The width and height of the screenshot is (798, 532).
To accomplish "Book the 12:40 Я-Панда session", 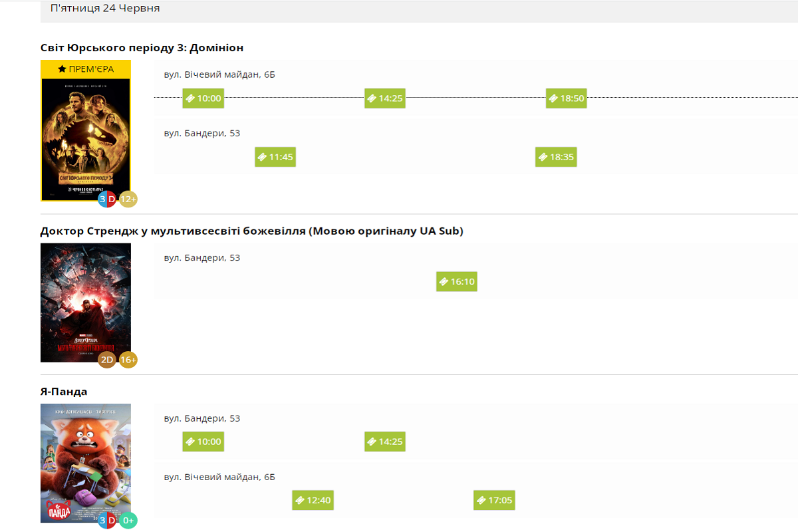I will (x=313, y=500).
